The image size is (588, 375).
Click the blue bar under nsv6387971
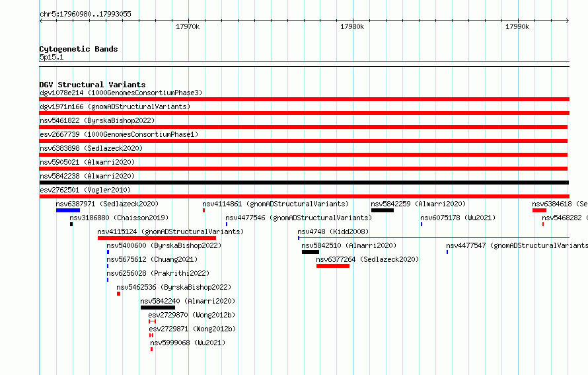point(68,210)
